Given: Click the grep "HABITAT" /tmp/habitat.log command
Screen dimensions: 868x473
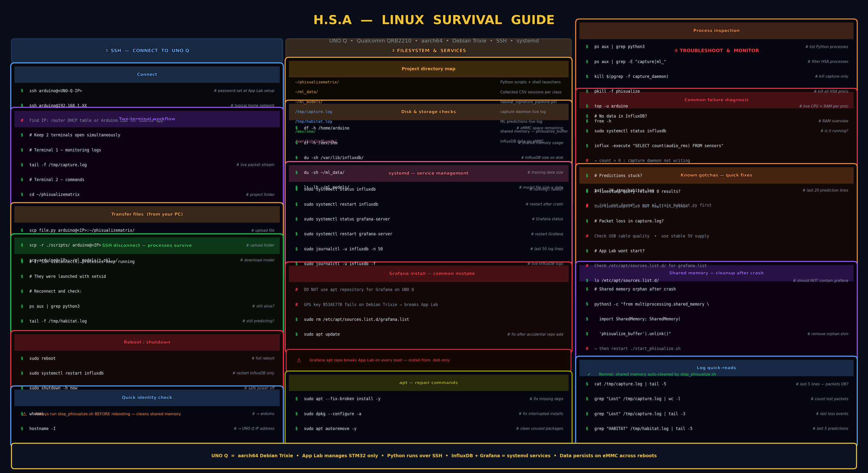Looking at the screenshot, I should [643, 429].
